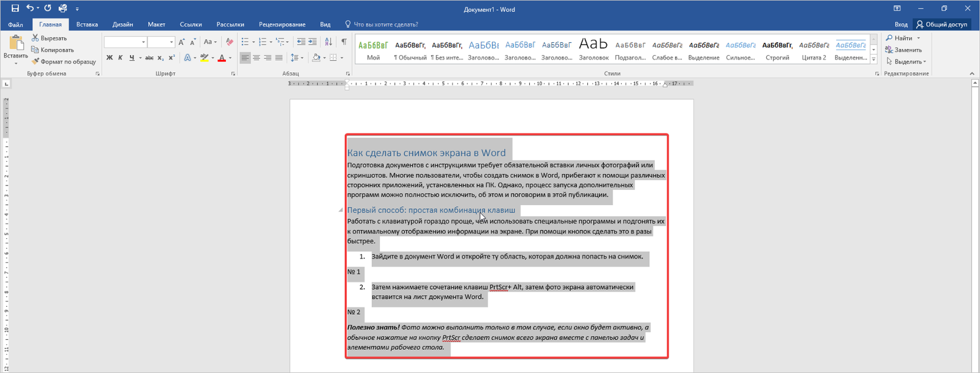This screenshot has width=980, height=373.
Task: Click the Save icon in quick access toolbar
Action: click(x=15, y=9)
